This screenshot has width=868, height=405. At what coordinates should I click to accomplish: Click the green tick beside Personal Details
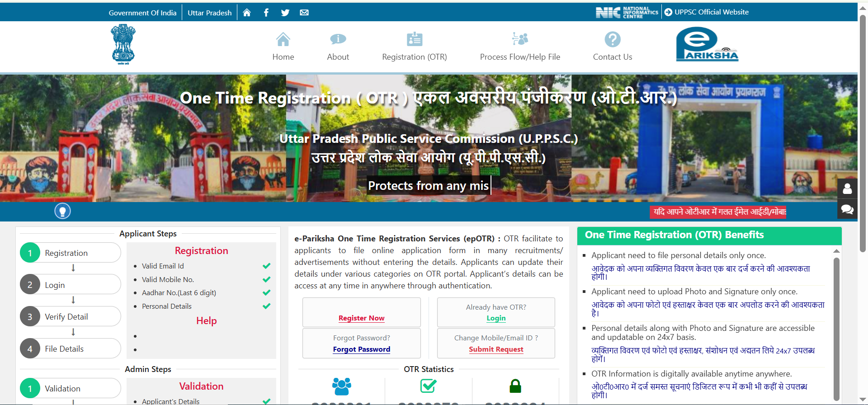[x=267, y=306]
